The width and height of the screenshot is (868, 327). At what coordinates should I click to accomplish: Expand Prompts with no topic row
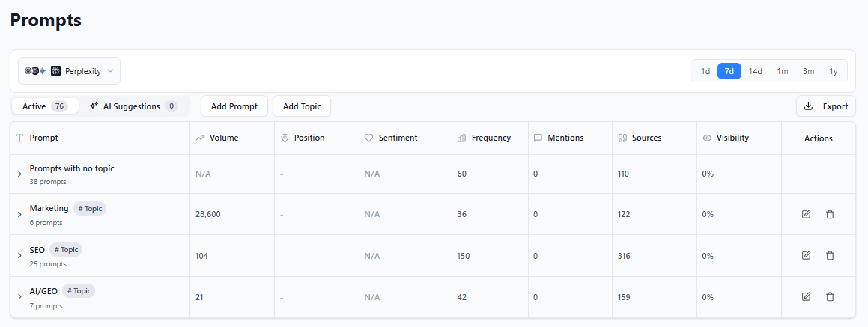19,174
